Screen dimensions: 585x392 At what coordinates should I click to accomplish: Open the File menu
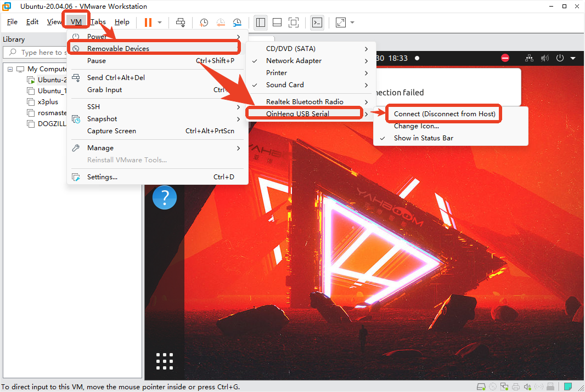12,22
